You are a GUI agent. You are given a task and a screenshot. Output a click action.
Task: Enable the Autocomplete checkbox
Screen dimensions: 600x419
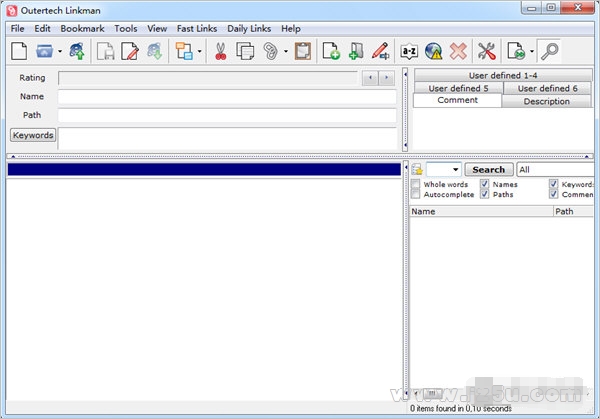point(416,194)
